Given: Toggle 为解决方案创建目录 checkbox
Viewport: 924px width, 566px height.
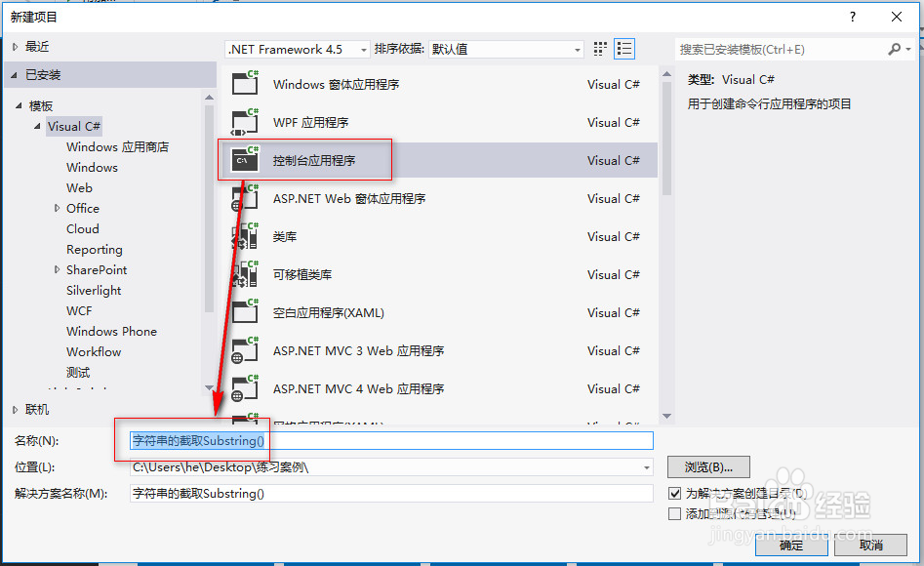Looking at the screenshot, I should pyautogui.click(x=675, y=494).
